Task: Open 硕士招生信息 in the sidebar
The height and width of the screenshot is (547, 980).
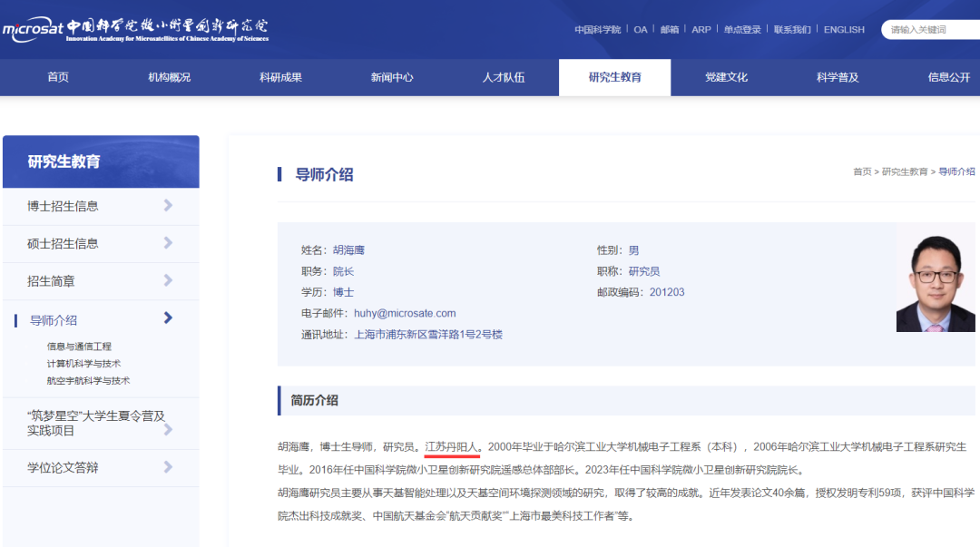Action: (x=63, y=244)
